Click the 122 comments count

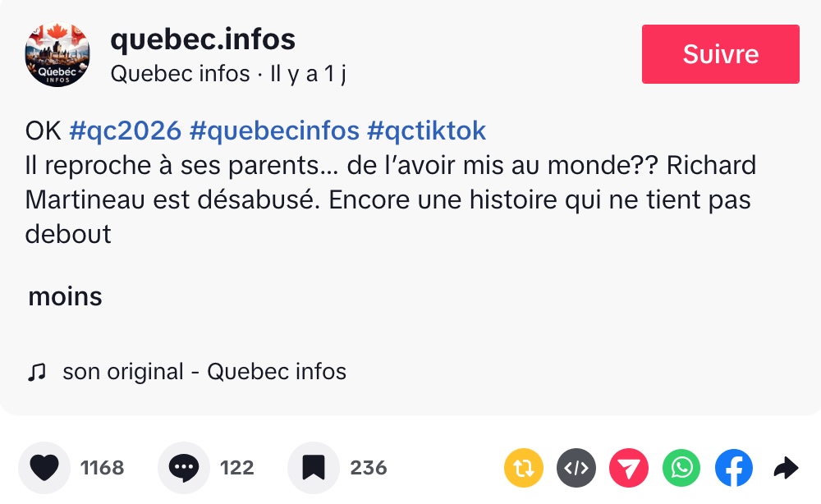[236, 468]
